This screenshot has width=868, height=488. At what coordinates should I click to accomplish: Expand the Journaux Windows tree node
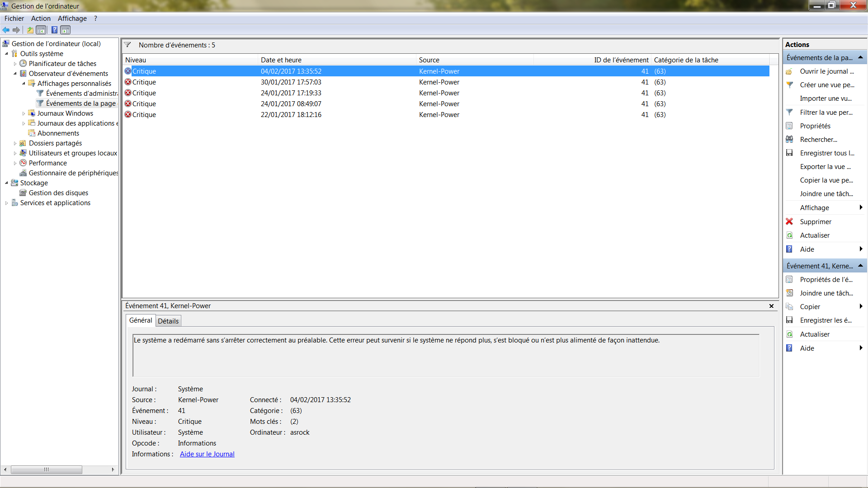pos(24,113)
